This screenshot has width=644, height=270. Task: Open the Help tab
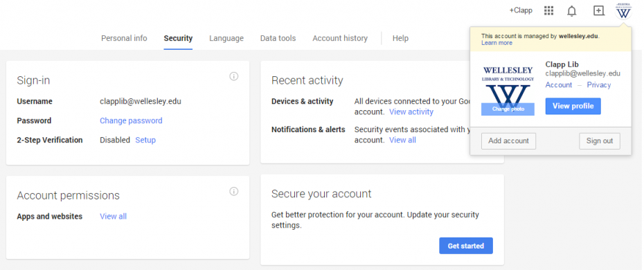pyautogui.click(x=400, y=38)
